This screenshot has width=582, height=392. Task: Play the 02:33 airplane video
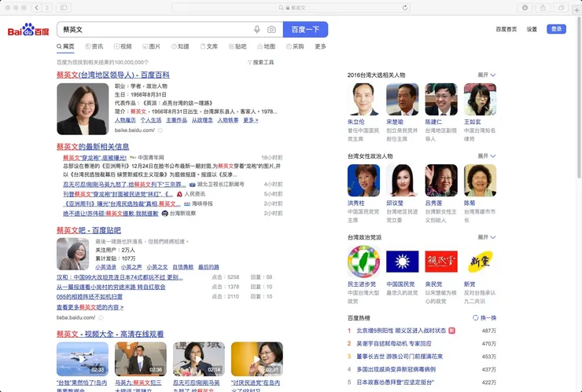point(83,359)
